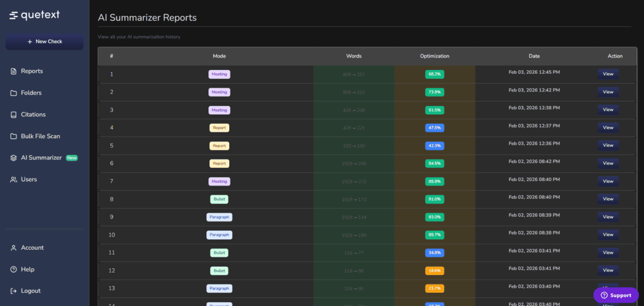Click the date Feb 02, 2026 03:40 PM in row 13

534,286
